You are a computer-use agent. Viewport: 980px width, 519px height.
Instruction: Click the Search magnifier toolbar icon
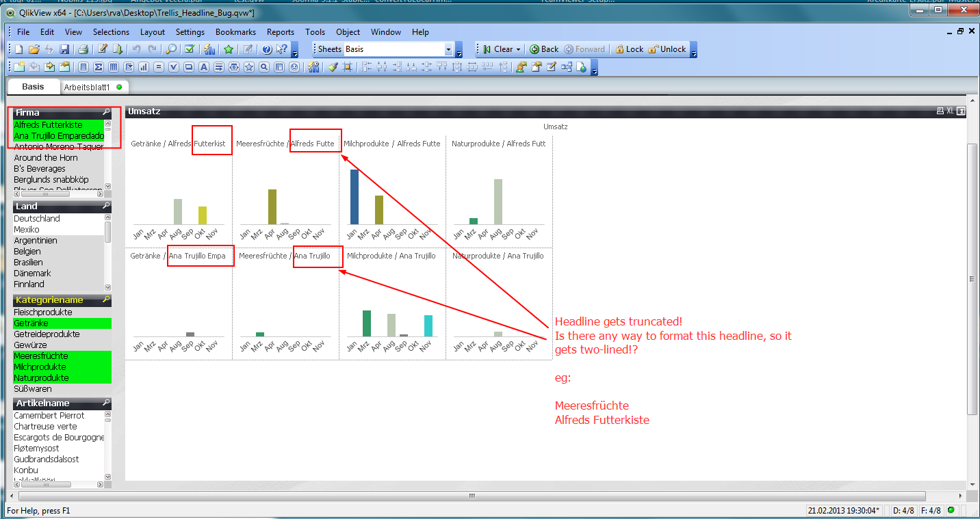coord(171,49)
